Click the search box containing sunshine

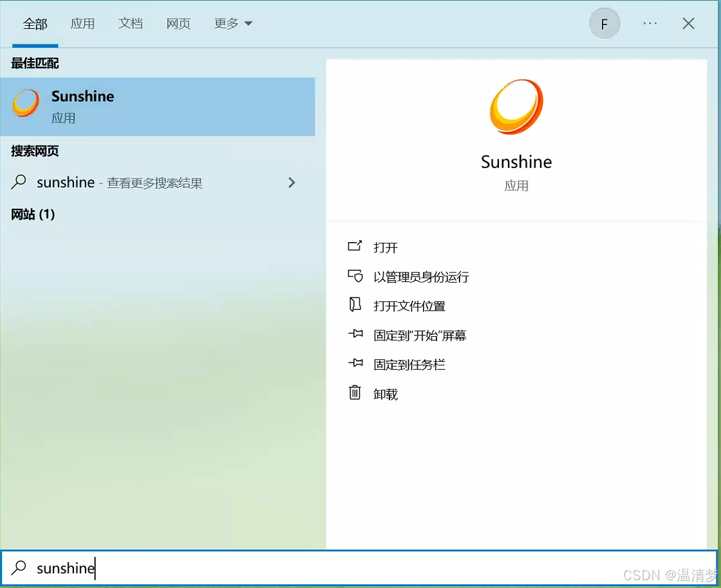(359, 568)
